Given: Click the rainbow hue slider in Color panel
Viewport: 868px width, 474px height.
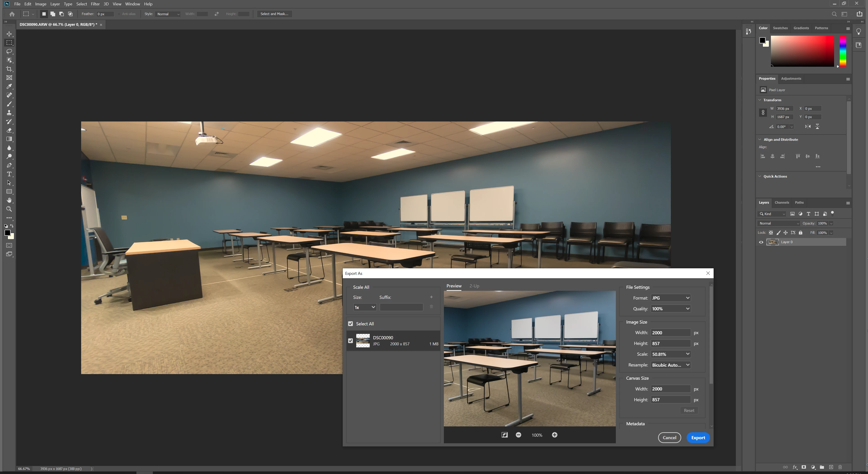Looking at the screenshot, I should coord(843,51).
